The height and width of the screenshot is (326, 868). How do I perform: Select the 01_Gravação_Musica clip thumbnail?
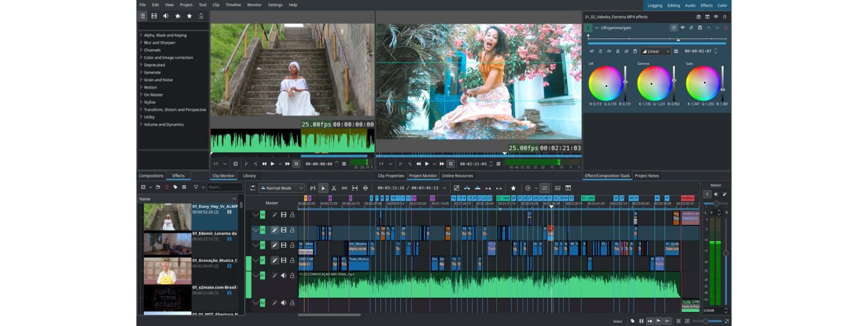pos(167,271)
